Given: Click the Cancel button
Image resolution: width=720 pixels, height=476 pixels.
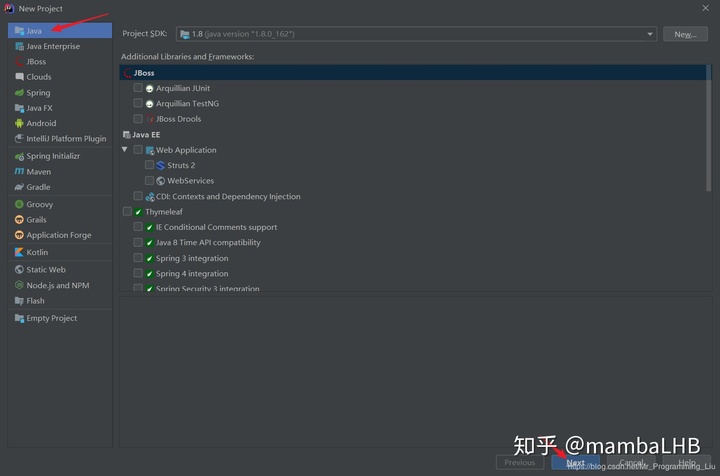Looking at the screenshot, I should (x=631, y=462).
